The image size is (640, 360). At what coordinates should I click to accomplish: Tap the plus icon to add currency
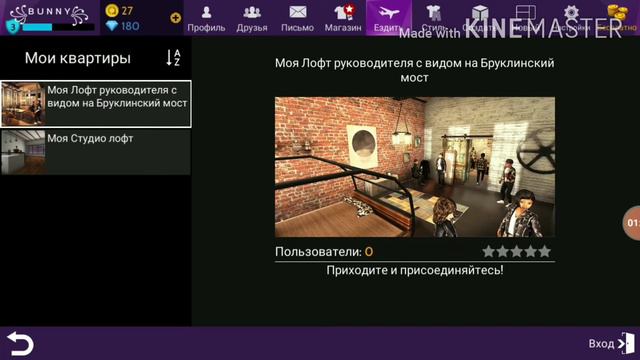[176, 18]
